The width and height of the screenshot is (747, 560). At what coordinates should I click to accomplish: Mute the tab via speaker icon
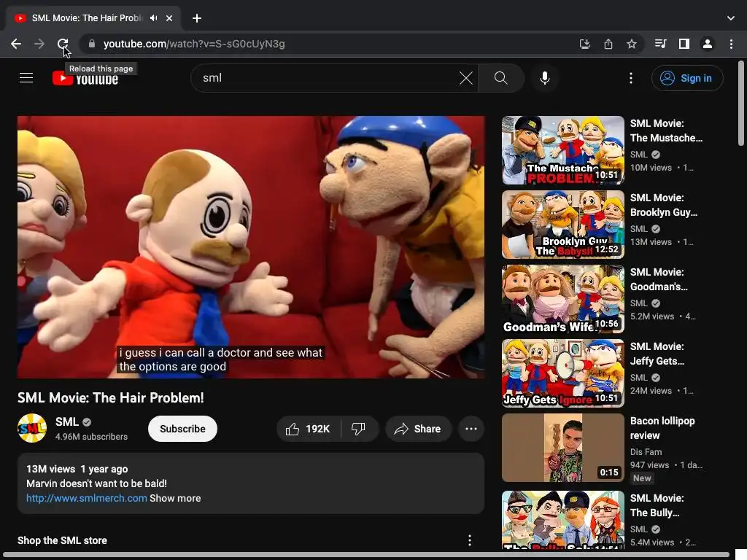pos(153,18)
